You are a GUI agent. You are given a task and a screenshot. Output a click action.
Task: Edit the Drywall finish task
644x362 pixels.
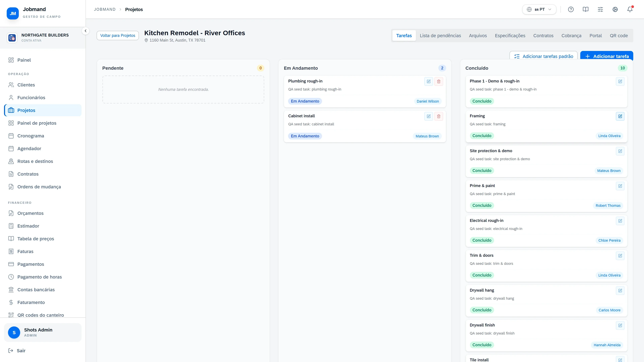620,325
